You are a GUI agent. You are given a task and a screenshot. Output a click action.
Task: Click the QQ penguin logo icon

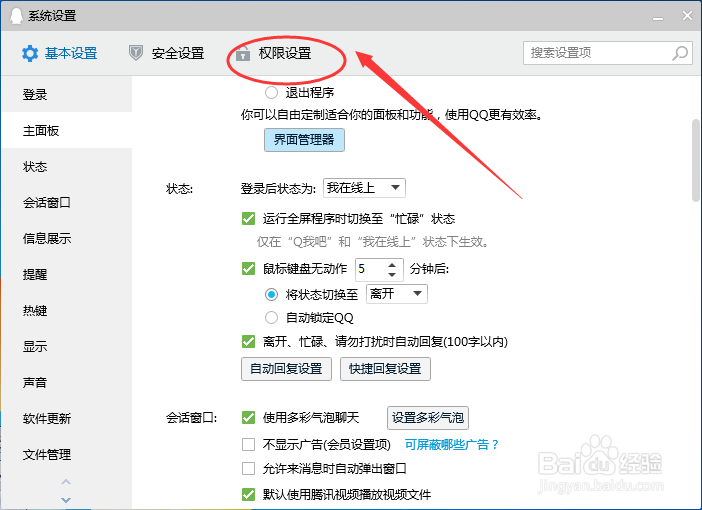click(16, 16)
